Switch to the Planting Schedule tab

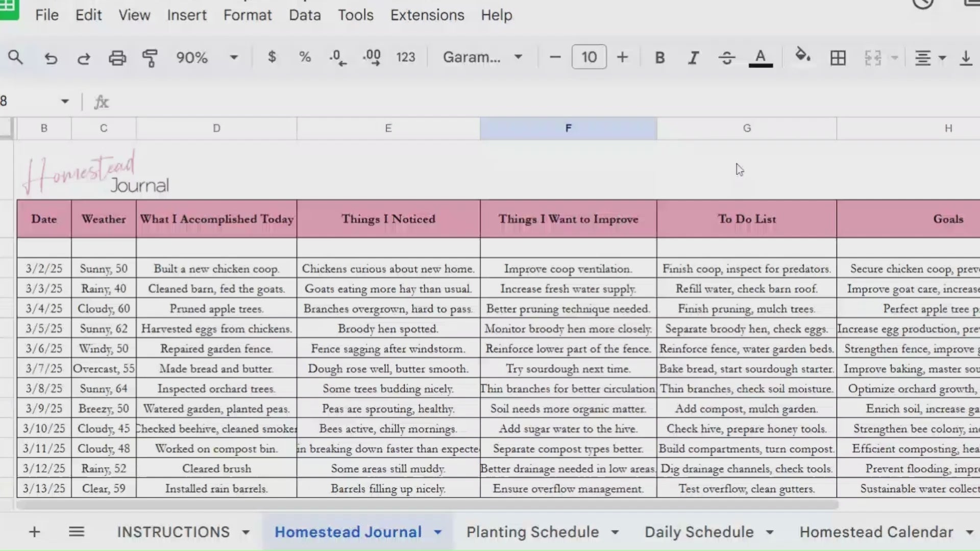[x=533, y=532]
